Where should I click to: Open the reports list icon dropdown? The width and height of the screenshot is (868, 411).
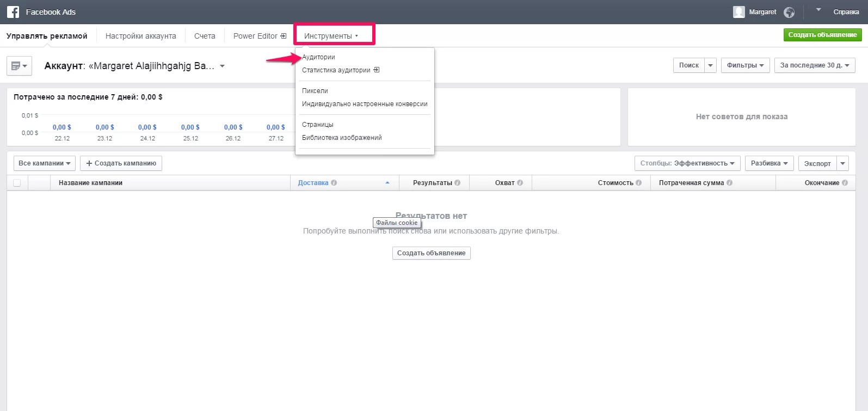tap(19, 66)
